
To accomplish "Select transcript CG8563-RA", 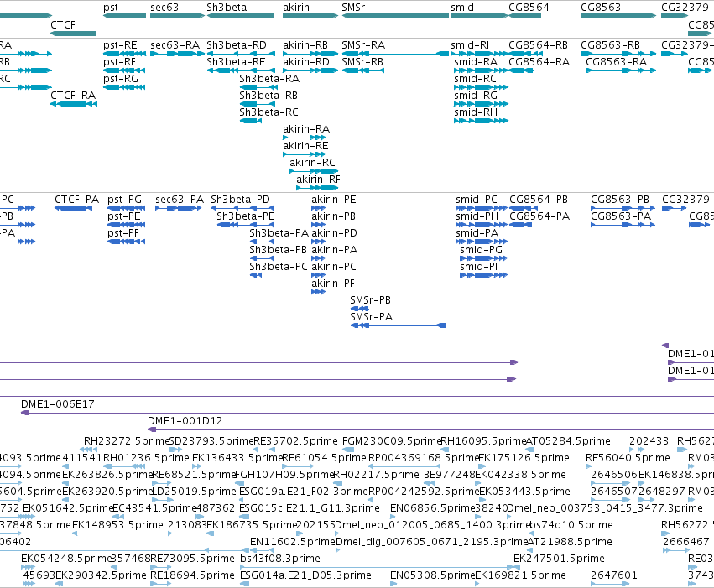I will coord(616,62).
